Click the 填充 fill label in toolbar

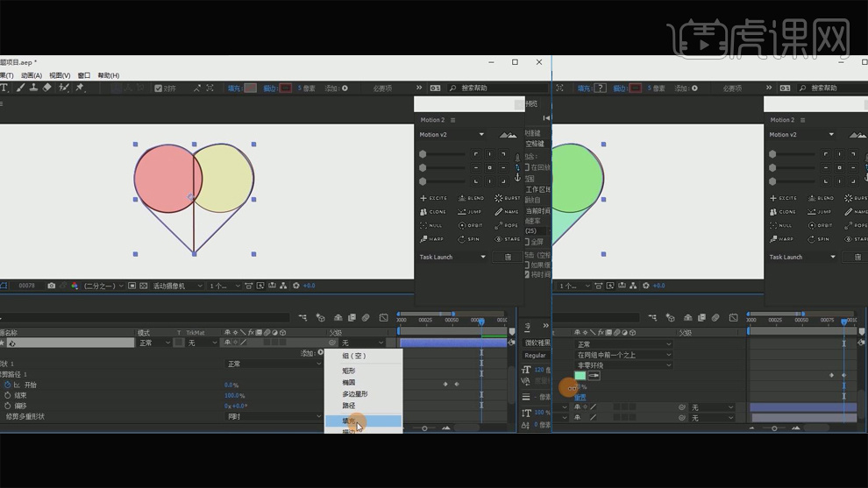[234, 88]
